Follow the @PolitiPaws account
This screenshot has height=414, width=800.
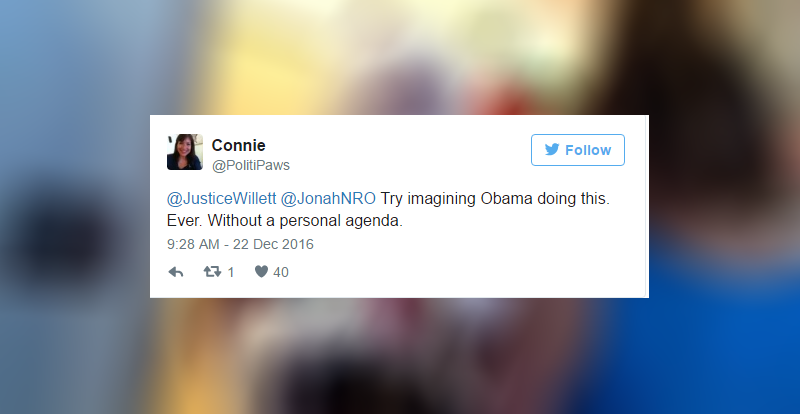pos(578,150)
